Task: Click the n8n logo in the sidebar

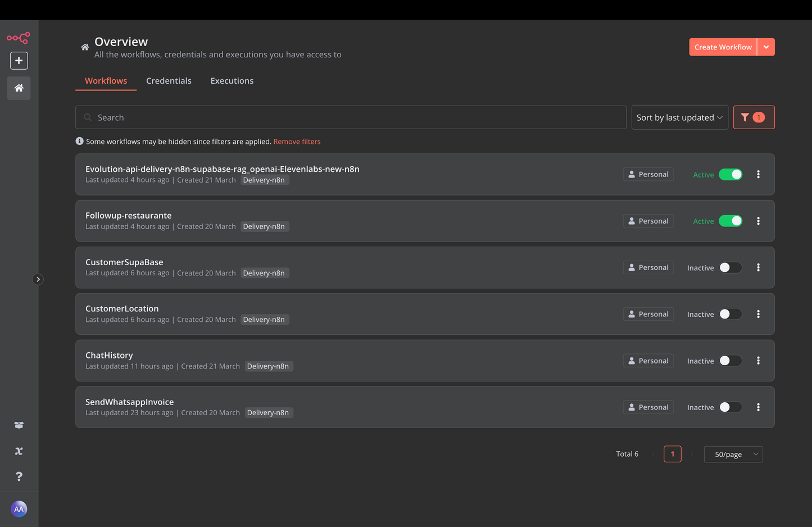Action: point(19,38)
